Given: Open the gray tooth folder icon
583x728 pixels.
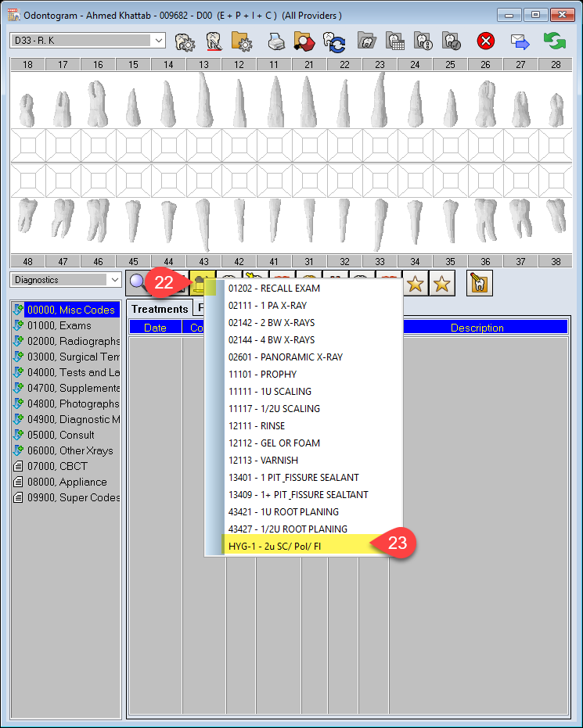Looking at the screenshot, I should [x=366, y=41].
